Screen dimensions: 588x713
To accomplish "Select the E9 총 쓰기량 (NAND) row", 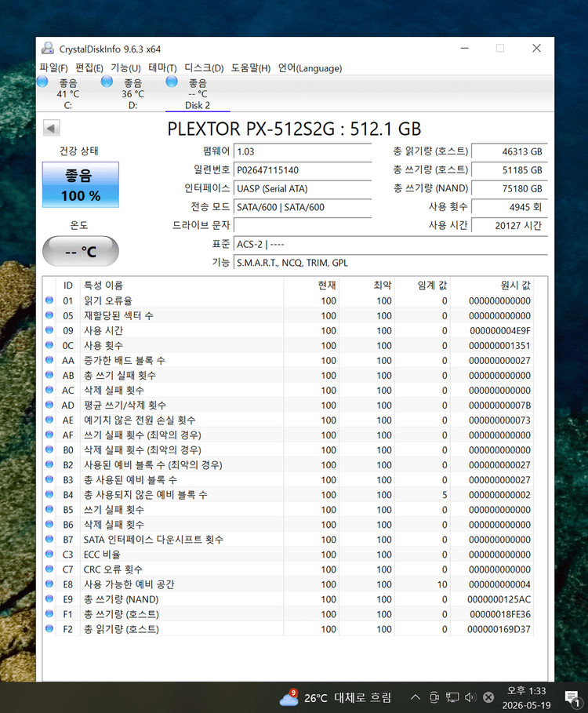I will click(x=288, y=598).
